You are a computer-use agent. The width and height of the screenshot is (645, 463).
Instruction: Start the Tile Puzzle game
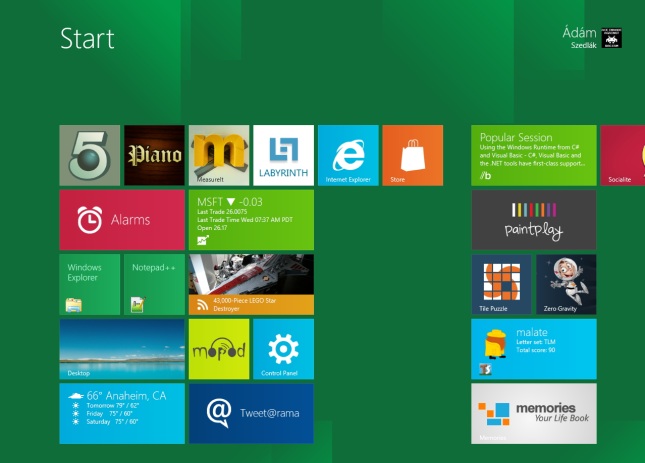[501, 285]
